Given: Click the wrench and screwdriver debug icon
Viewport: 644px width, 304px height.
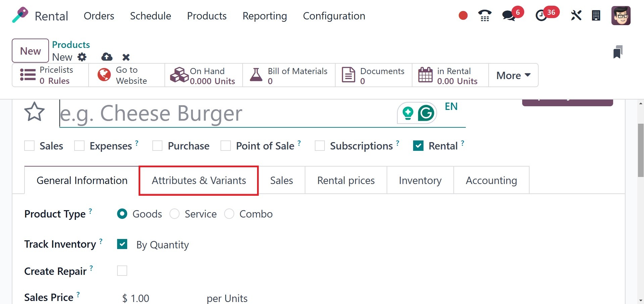Looking at the screenshot, I should tap(576, 15).
